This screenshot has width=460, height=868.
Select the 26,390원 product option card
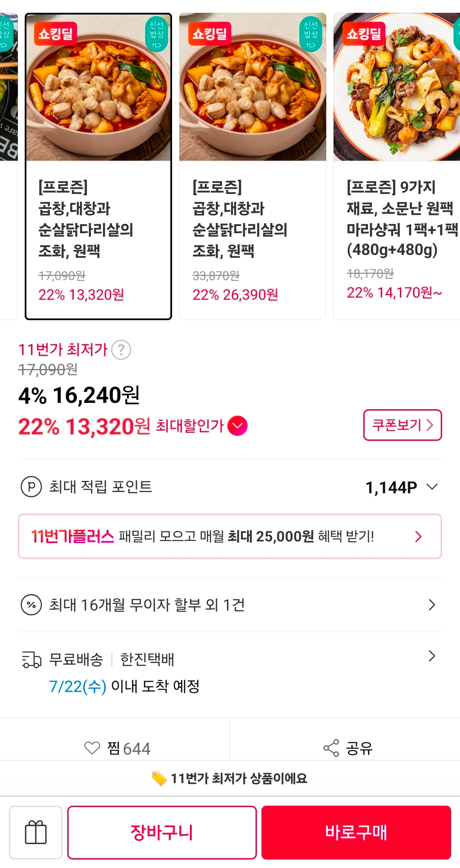coord(253,166)
